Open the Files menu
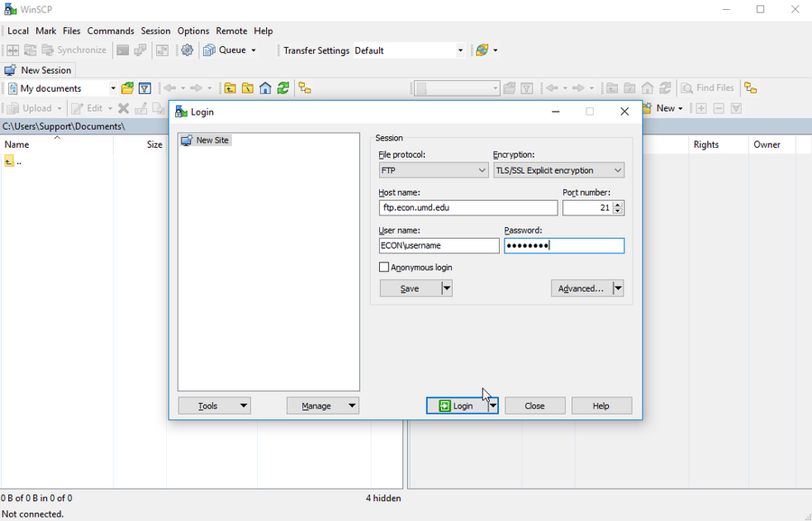 pos(71,31)
